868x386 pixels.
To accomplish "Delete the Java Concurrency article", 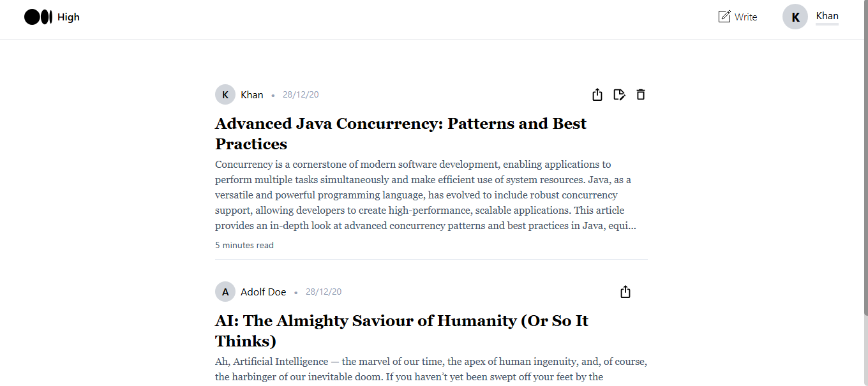I will 641,94.
